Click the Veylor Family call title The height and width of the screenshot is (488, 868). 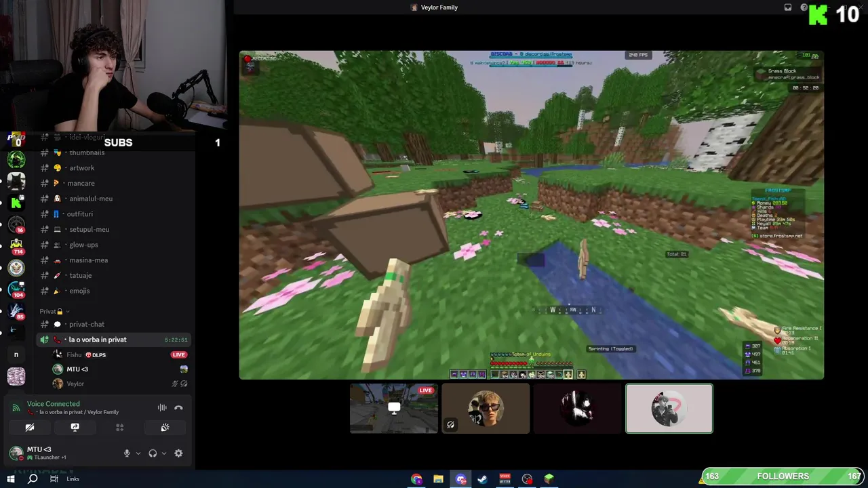[x=439, y=7]
